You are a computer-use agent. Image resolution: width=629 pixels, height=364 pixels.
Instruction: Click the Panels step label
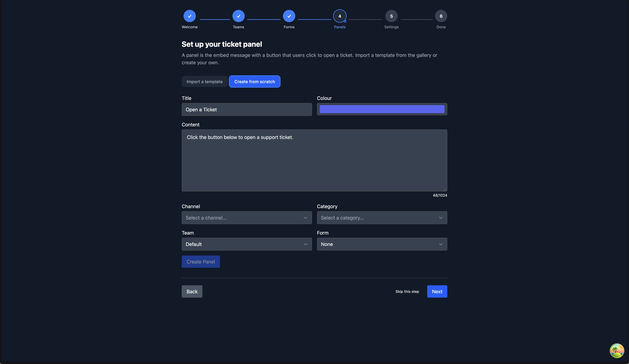[340, 27]
